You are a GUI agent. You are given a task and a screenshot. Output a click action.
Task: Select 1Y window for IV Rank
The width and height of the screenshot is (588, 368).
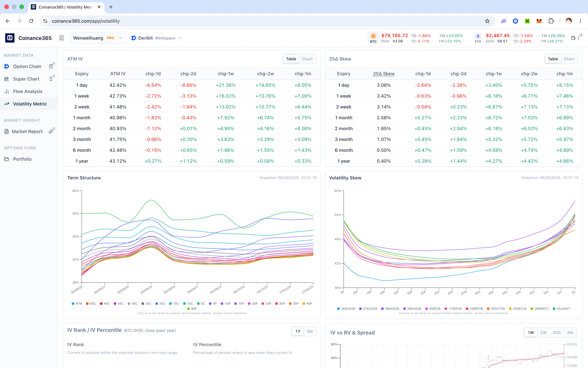click(298, 331)
